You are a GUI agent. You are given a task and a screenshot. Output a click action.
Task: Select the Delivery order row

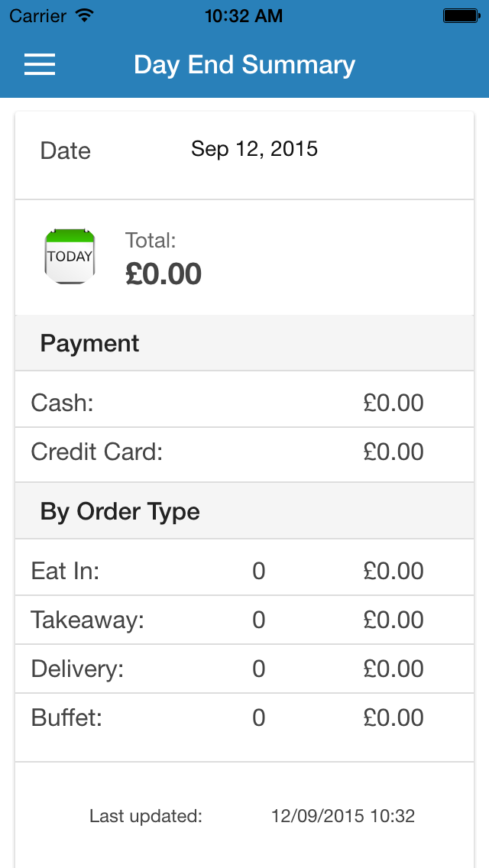tap(244, 669)
